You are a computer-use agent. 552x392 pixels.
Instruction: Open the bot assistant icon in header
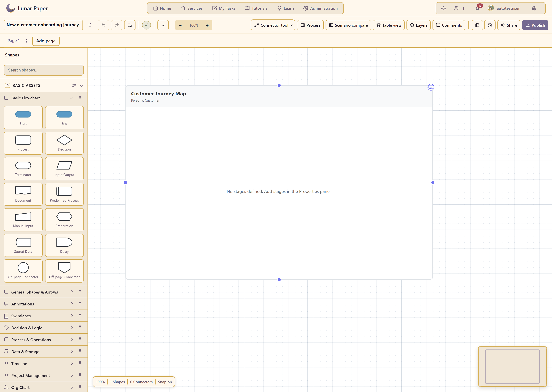click(x=443, y=8)
